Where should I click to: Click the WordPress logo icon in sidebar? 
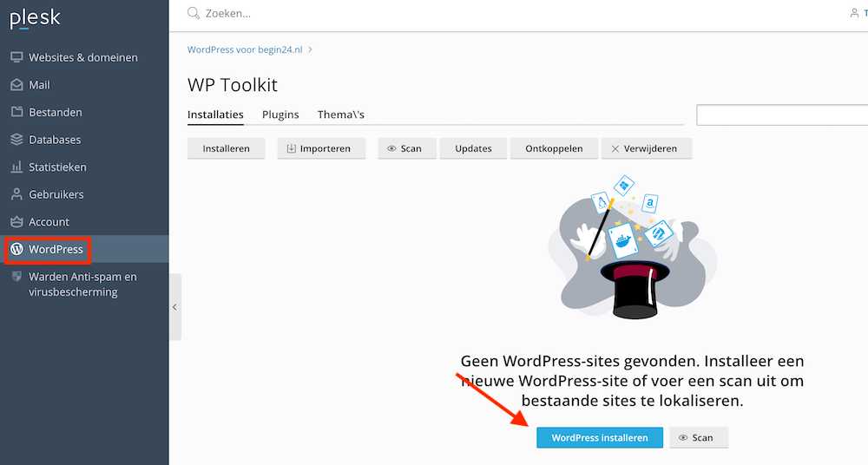[16, 249]
